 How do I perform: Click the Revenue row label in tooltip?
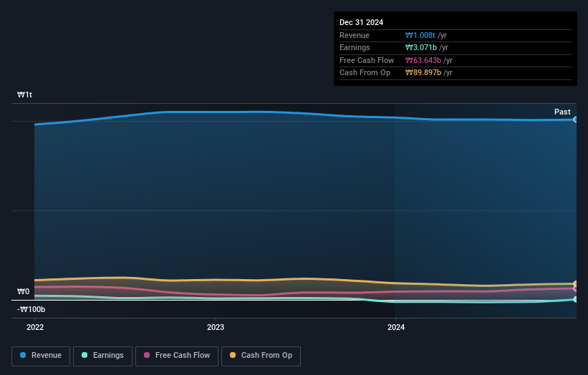[x=355, y=35]
